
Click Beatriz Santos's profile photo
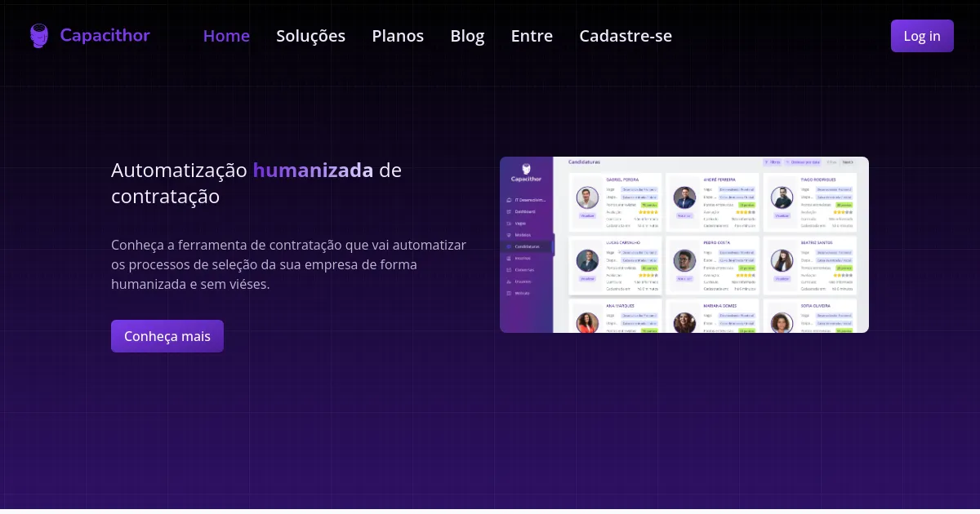click(x=782, y=260)
